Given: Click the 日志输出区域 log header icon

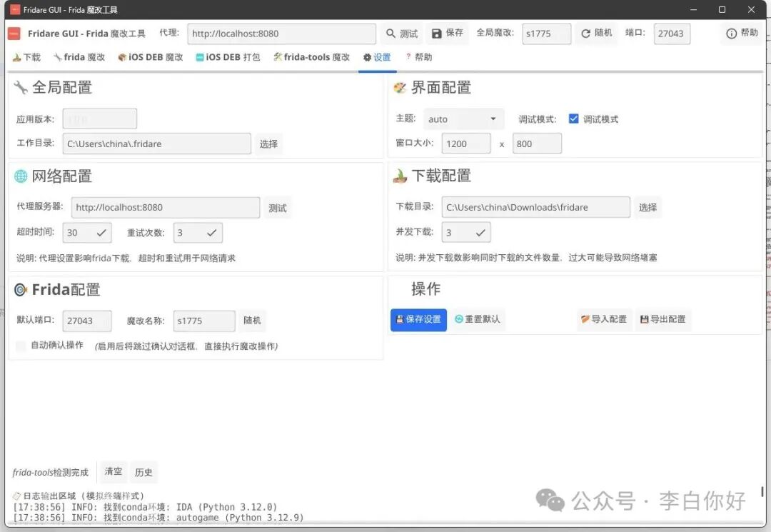Looking at the screenshot, I should [16, 496].
